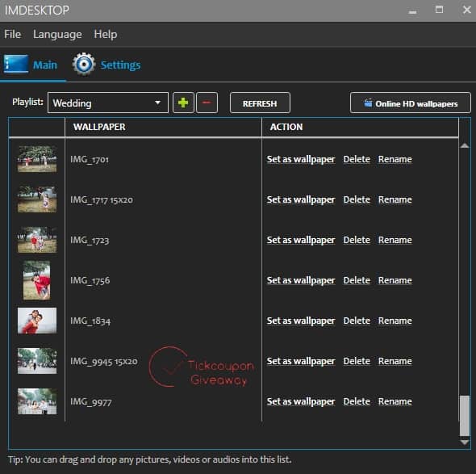Viewport: 476px width, 474px height.
Task: Click the file name IMG_9977
Action: point(91,402)
